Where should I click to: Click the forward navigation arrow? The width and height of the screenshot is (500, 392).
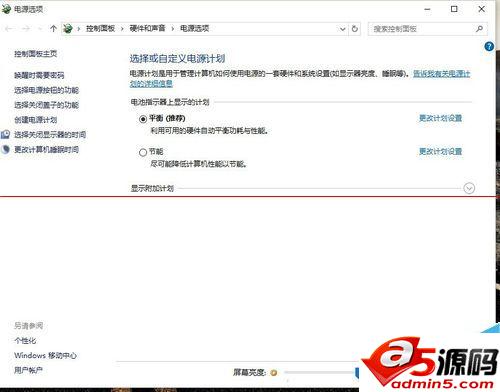pos(26,29)
